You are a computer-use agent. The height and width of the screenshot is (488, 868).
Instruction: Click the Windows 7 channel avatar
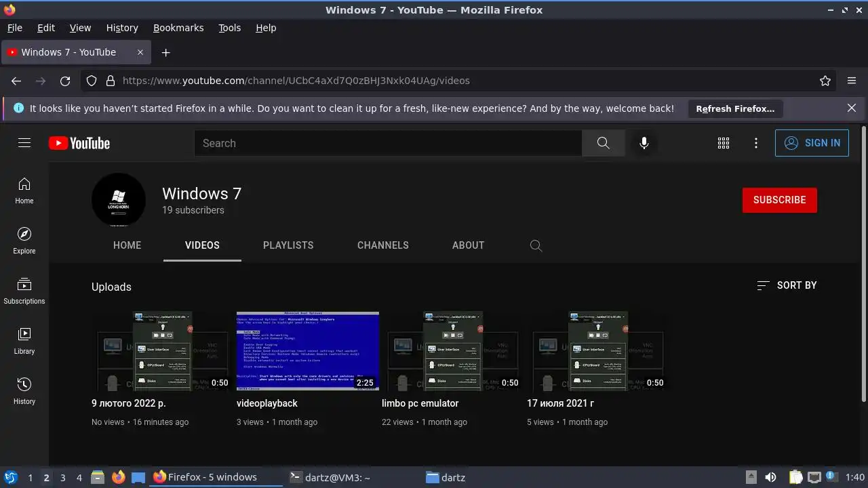point(119,200)
